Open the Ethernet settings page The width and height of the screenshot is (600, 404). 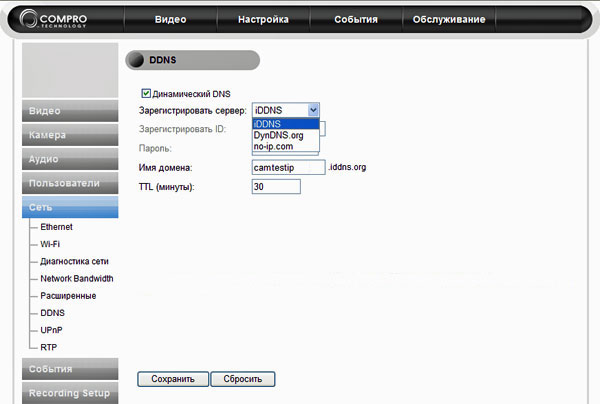(56, 227)
